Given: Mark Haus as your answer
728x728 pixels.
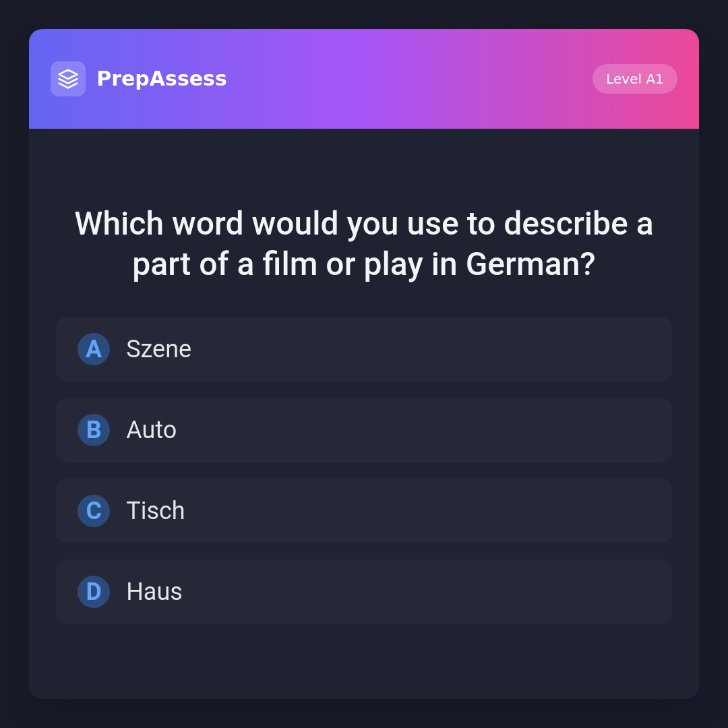Looking at the screenshot, I should (x=404, y=592).
